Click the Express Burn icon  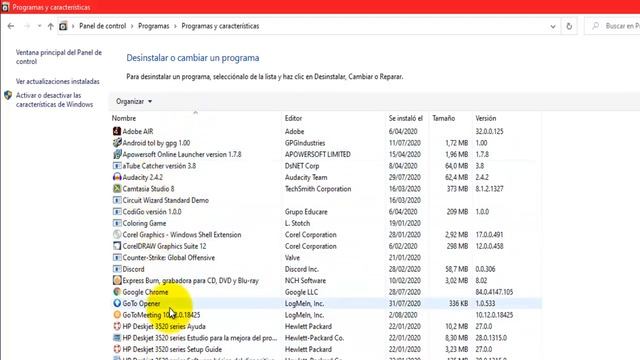coord(117,280)
